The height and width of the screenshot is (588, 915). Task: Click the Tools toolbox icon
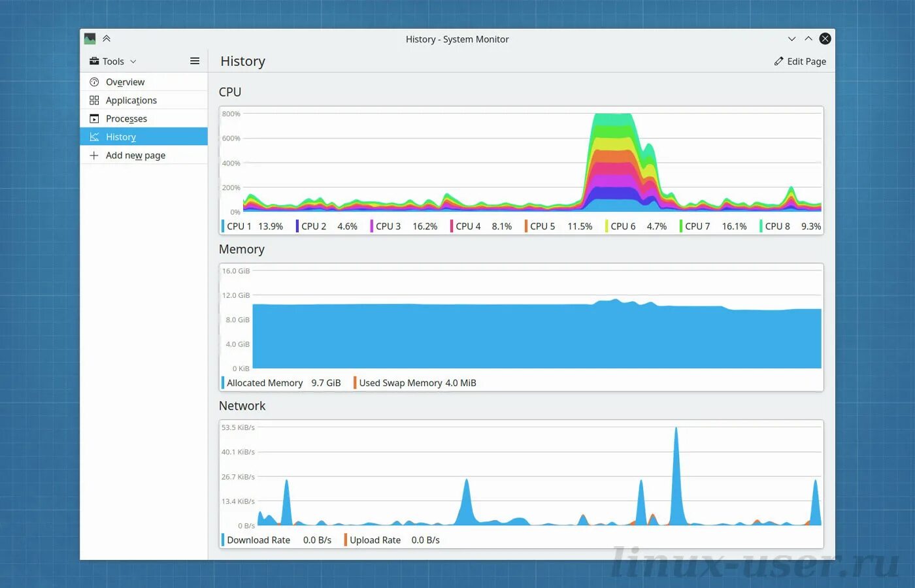(94, 61)
